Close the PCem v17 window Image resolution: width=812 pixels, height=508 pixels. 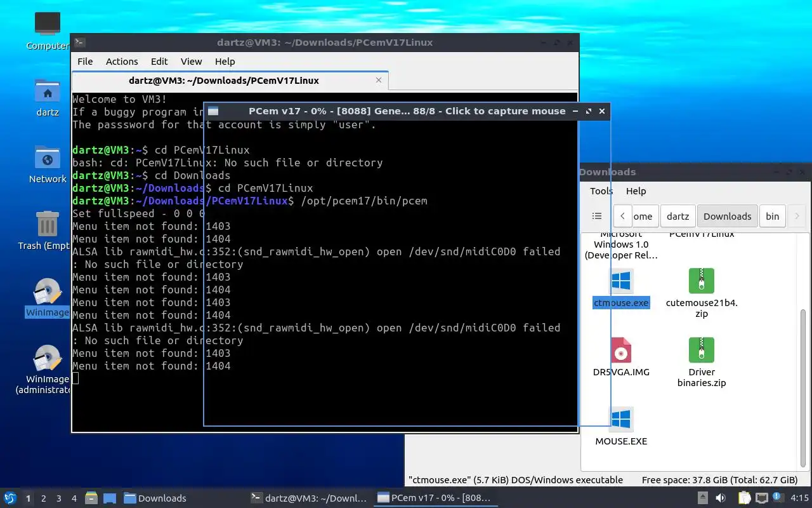click(602, 111)
